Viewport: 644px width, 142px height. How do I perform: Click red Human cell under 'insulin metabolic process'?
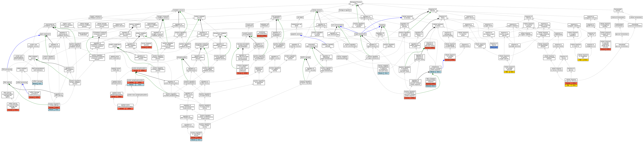click(144, 47)
